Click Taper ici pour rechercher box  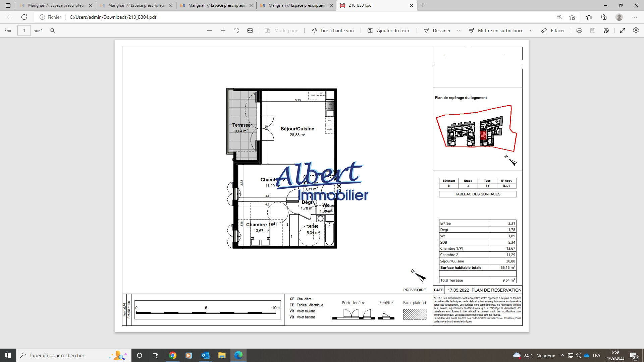(x=74, y=355)
